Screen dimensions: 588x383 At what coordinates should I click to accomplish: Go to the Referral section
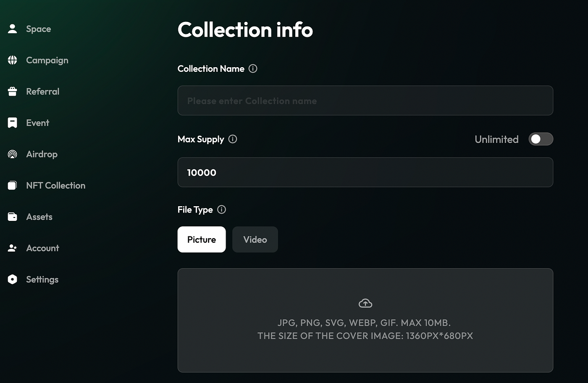point(42,92)
